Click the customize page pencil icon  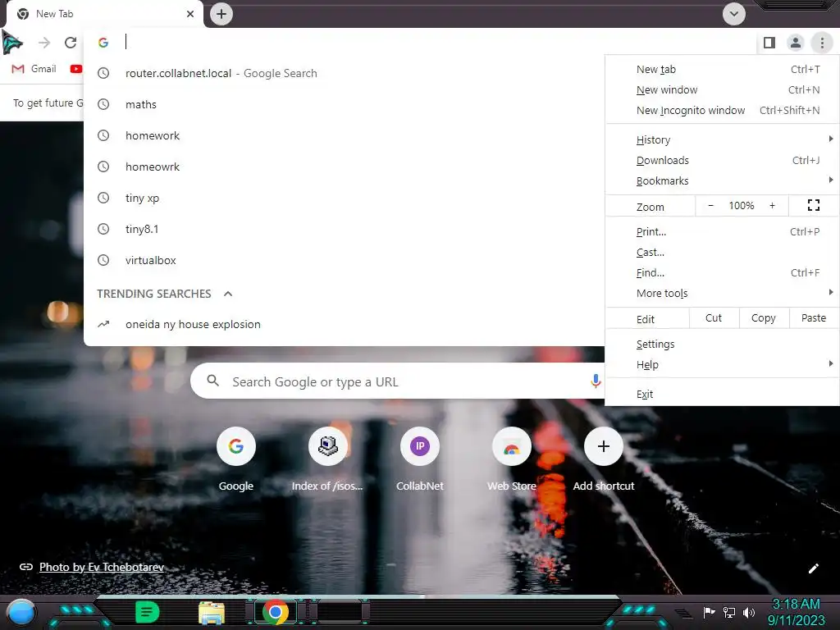813,568
